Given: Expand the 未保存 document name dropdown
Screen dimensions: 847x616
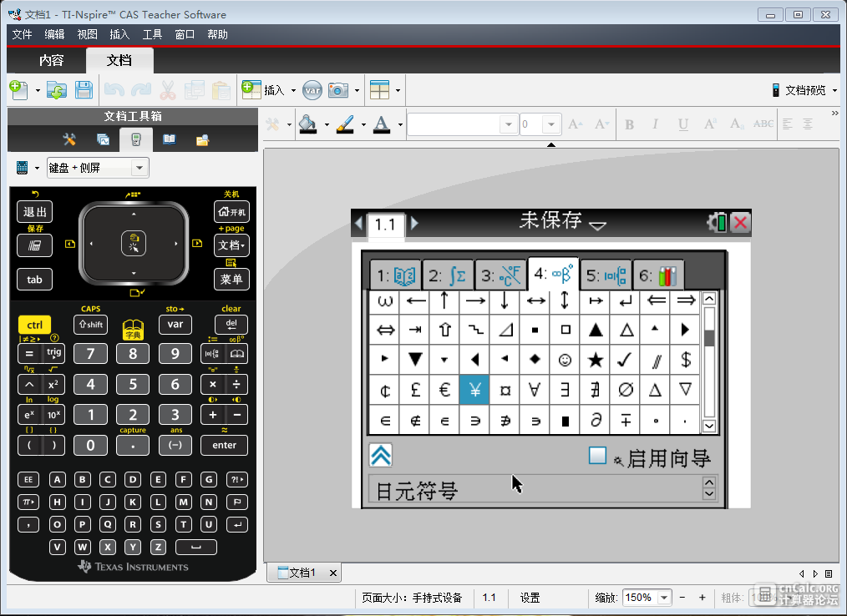Looking at the screenshot, I should (597, 225).
